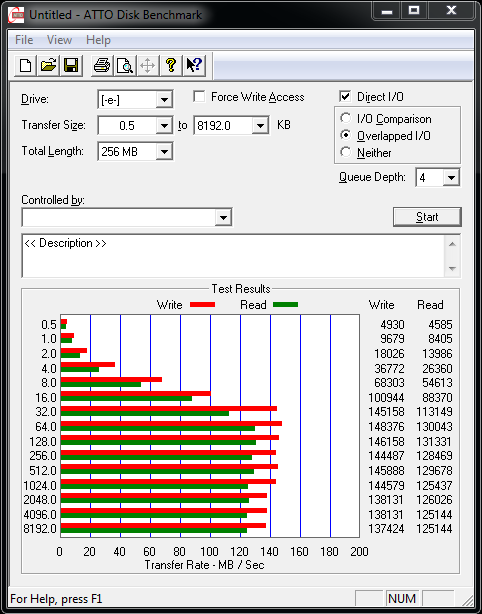Minimize the ATTO Disk Benchmark window
This screenshot has height=614, width=482.
click(387, 11)
